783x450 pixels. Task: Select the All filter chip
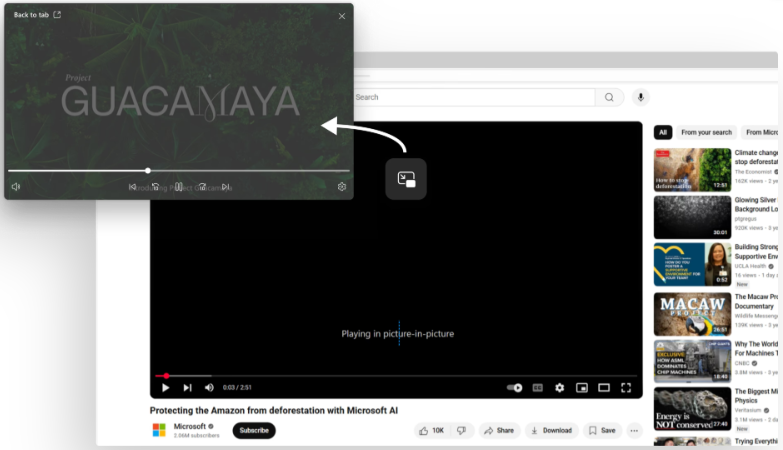coord(663,132)
